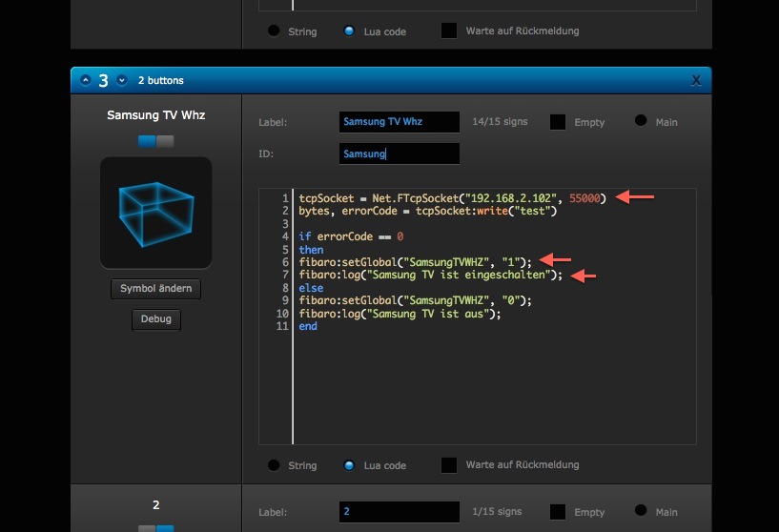Click the down arrow beside row number 3
The image size is (779, 532).
point(121,81)
